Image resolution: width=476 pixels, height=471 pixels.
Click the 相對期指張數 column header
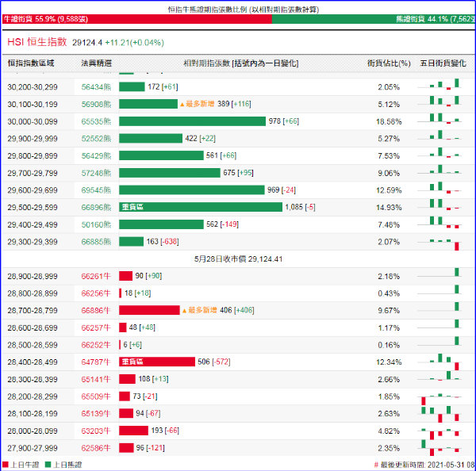coord(240,63)
